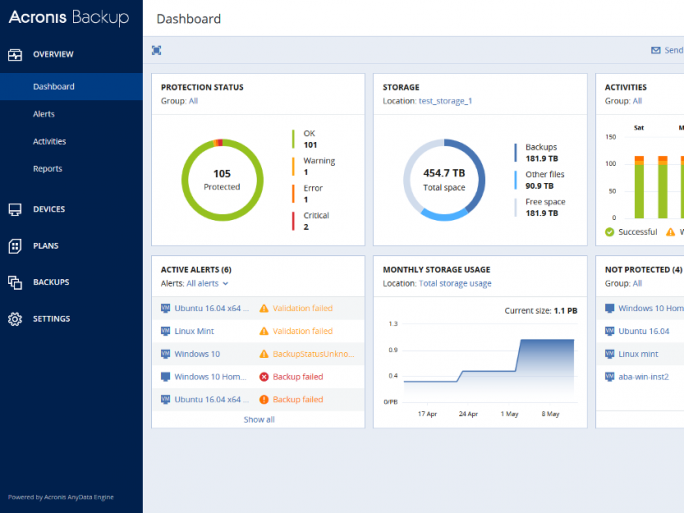684x513 pixels.
Task: Open Reports in sidebar
Action: click(x=48, y=169)
